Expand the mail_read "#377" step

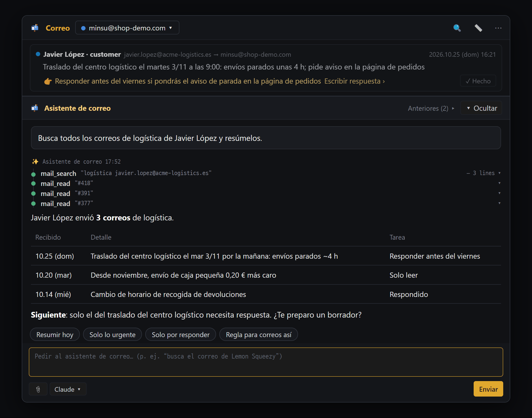pyautogui.click(x=499, y=203)
